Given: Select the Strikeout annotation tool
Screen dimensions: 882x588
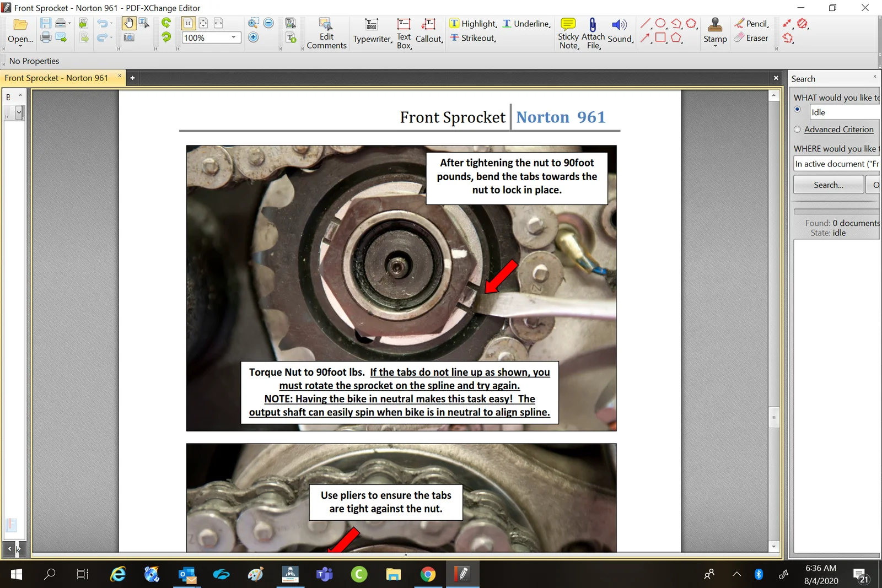Looking at the screenshot, I should 472,38.
